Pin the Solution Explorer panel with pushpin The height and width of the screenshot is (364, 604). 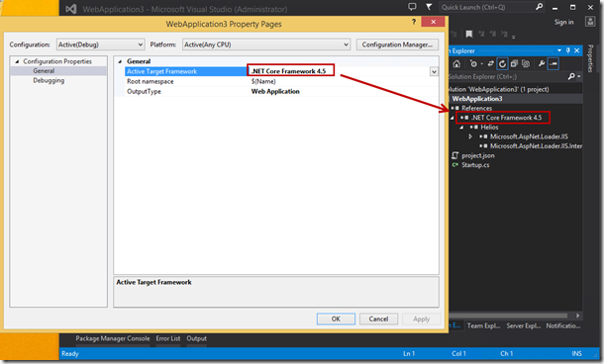click(567, 50)
